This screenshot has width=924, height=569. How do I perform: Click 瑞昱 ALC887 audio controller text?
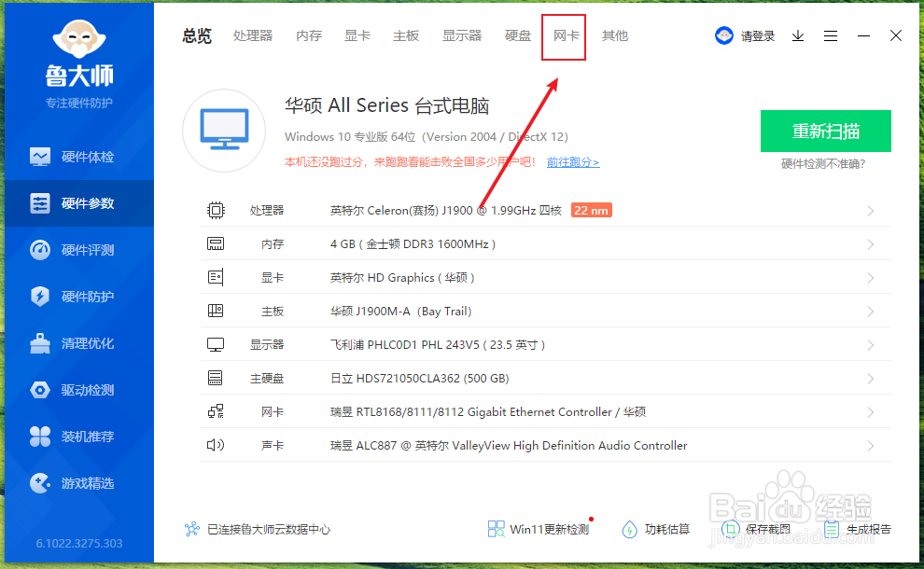509,445
